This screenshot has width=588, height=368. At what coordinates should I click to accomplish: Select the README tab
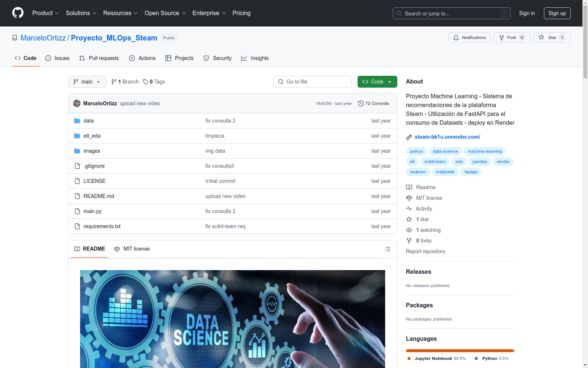tap(90, 249)
